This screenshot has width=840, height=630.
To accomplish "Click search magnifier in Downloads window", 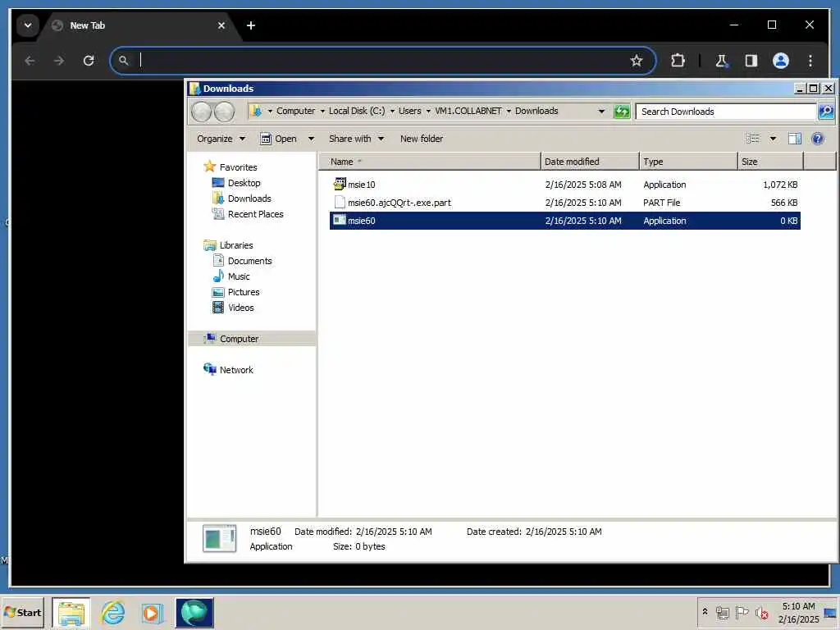I will click(x=826, y=112).
